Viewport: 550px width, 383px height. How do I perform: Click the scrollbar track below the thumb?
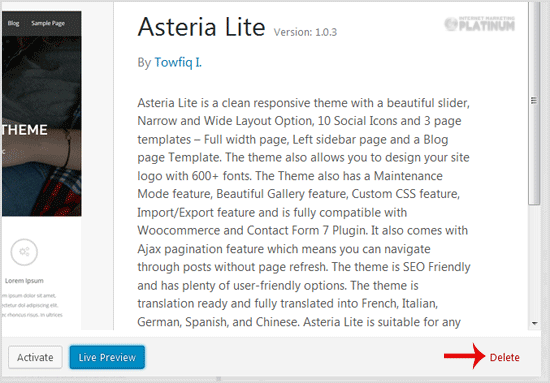pyautogui.click(x=534, y=261)
